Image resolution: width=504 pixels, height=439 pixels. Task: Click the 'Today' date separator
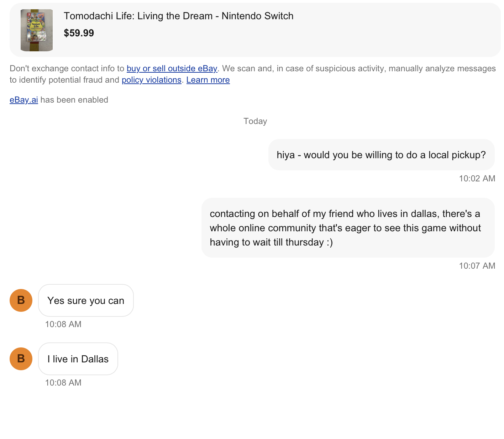click(255, 121)
